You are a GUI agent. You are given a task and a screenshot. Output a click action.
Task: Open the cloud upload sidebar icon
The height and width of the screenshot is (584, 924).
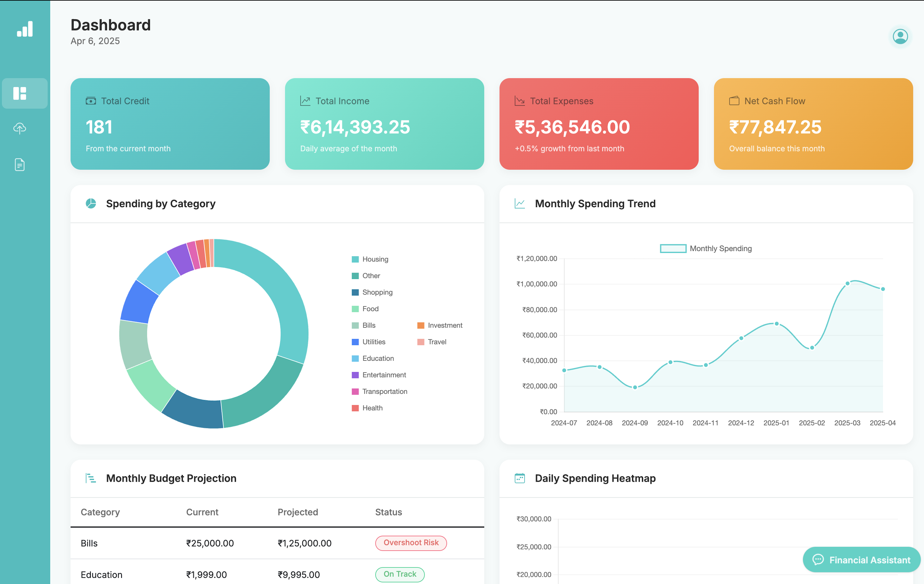point(20,128)
